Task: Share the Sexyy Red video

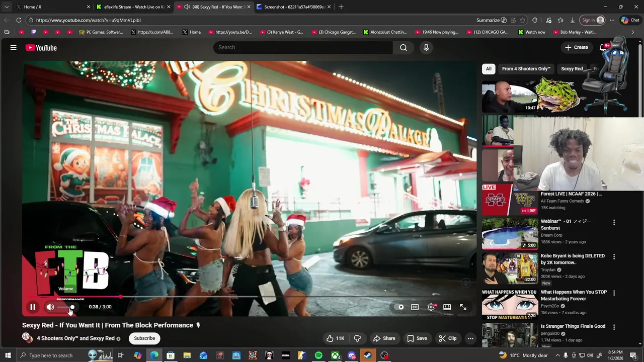Action: 384,338
